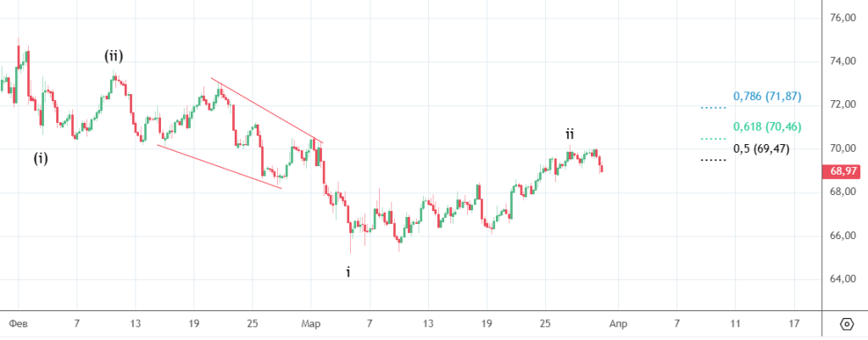Click the Фев date on time axis
Image resolution: width=868 pixels, height=340 pixels.
pyautogui.click(x=17, y=323)
